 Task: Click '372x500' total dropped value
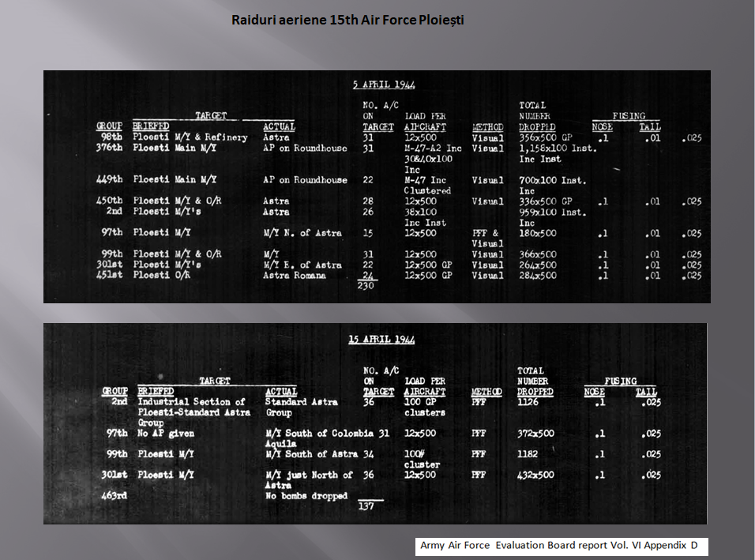(535, 433)
